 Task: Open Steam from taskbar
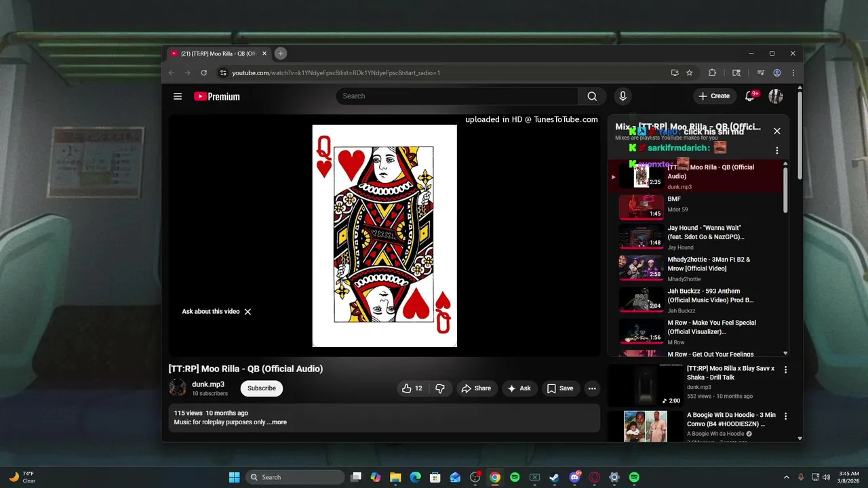[554, 477]
